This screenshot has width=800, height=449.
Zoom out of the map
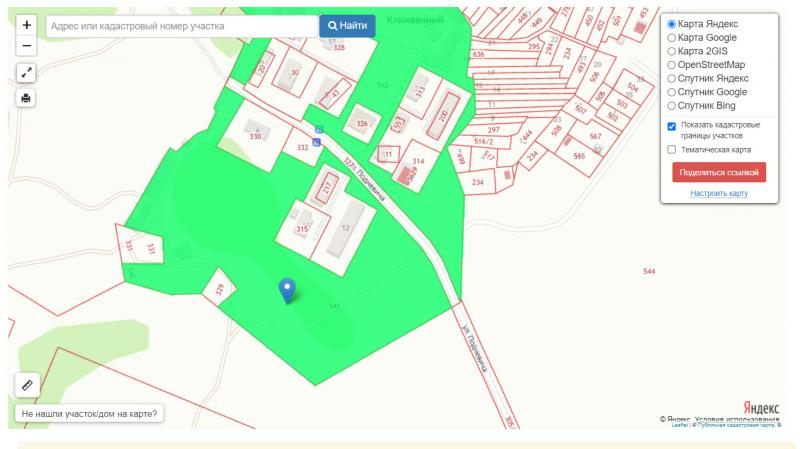26,45
